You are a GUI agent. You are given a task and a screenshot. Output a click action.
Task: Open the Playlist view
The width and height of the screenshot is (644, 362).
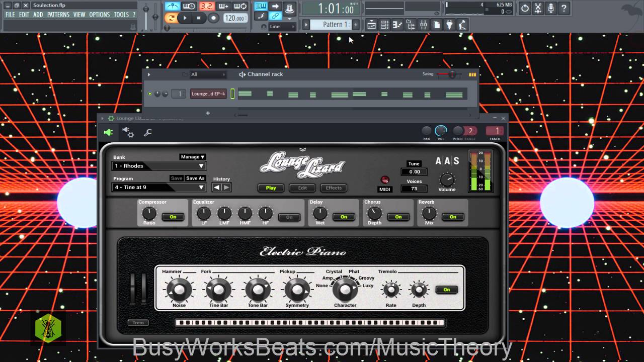point(371,25)
